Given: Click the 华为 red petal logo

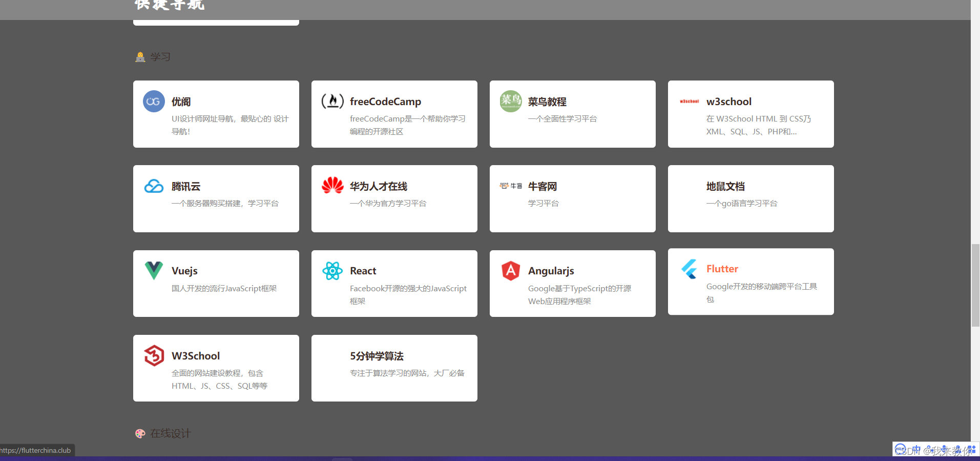Looking at the screenshot, I should click(x=332, y=185).
